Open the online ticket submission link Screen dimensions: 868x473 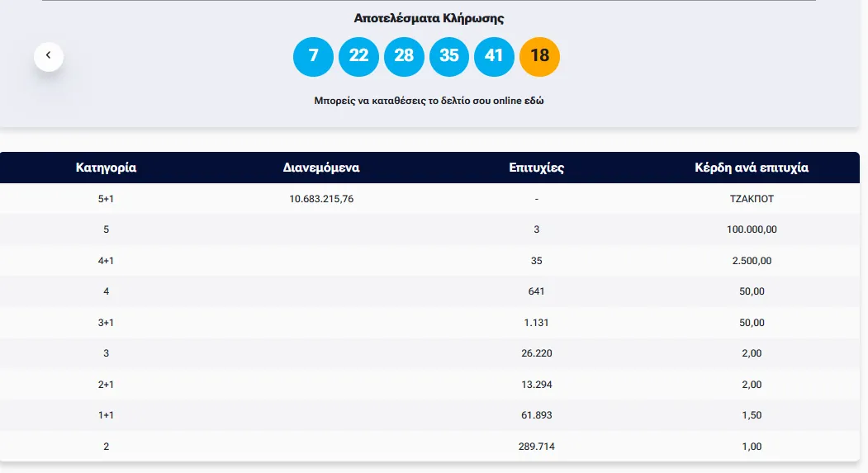429,101
